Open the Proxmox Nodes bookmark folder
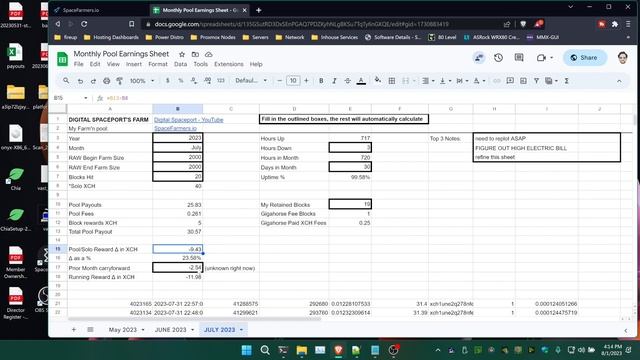This screenshot has height=360, width=640. click(213, 37)
